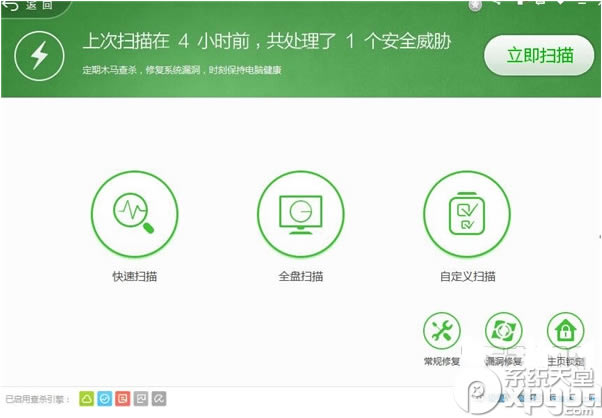Click the blue circle engine icon
Viewport: 602px width, 418px height.
(x=104, y=399)
